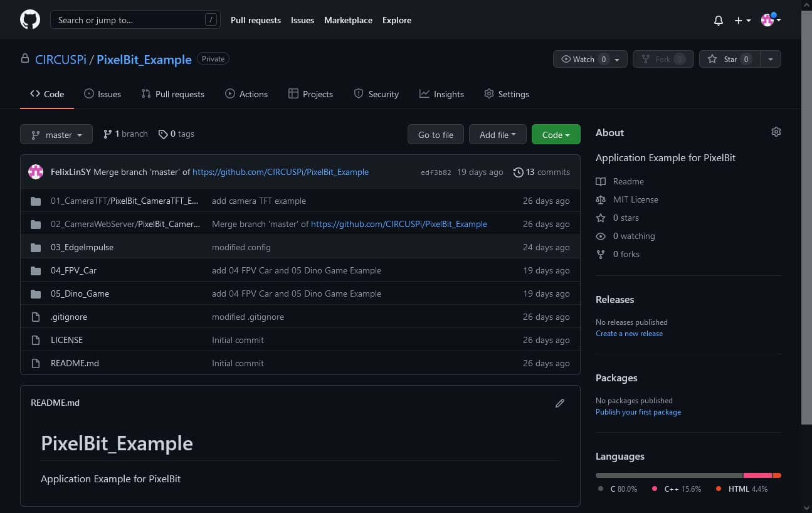Open the Readme link in About
This screenshot has height=513, width=812.
click(x=620, y=181)
